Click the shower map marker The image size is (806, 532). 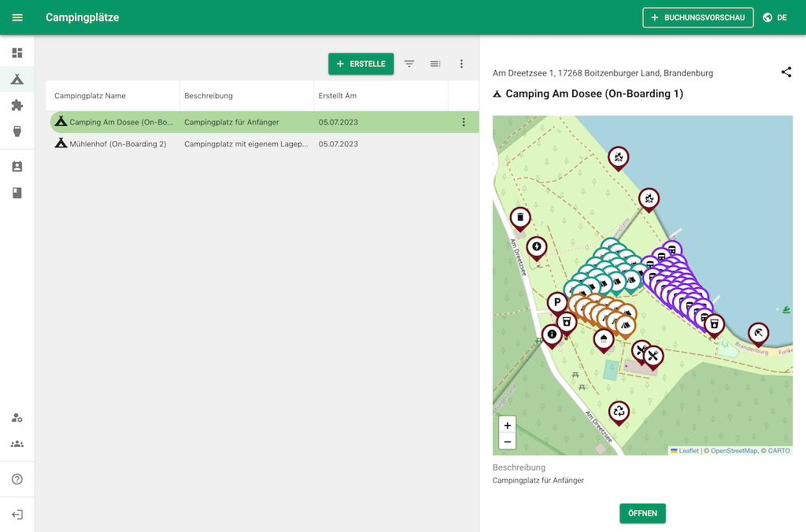[604, 341]
